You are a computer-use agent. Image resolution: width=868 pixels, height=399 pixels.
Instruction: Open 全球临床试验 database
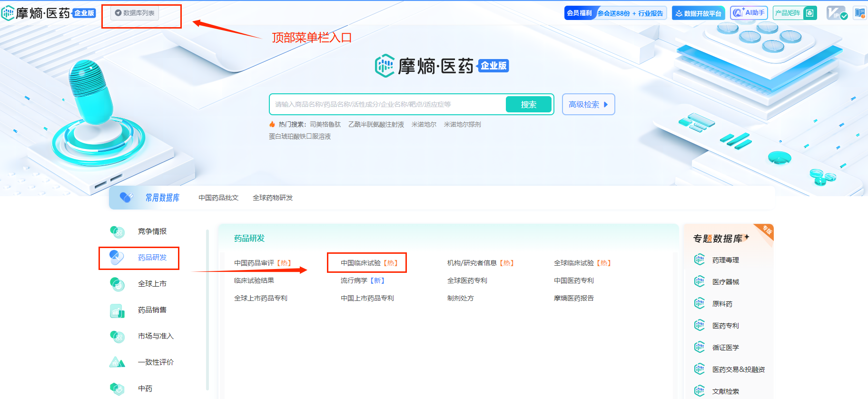click(582, 263)
